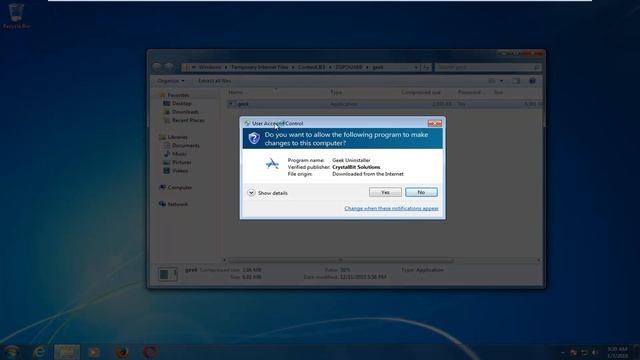Screen dimensions: 640x360
Task: Click the File Explorer taskbar button
Action: 67,352
